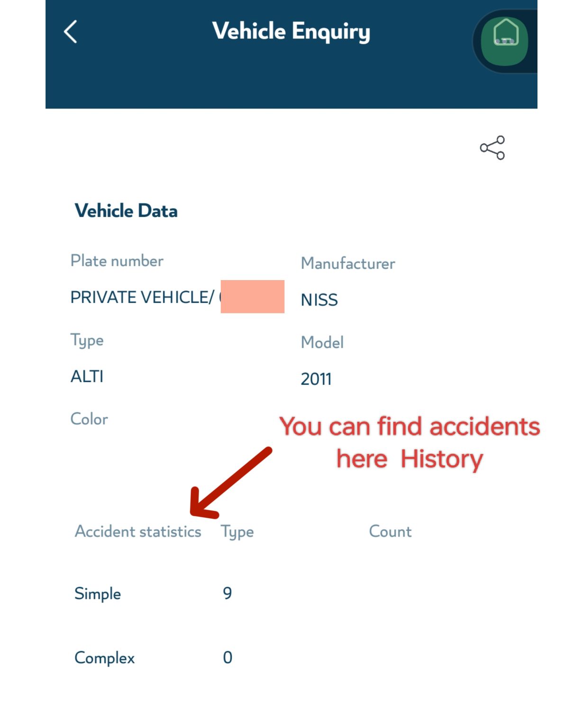Select the ALTI type value

87,376
